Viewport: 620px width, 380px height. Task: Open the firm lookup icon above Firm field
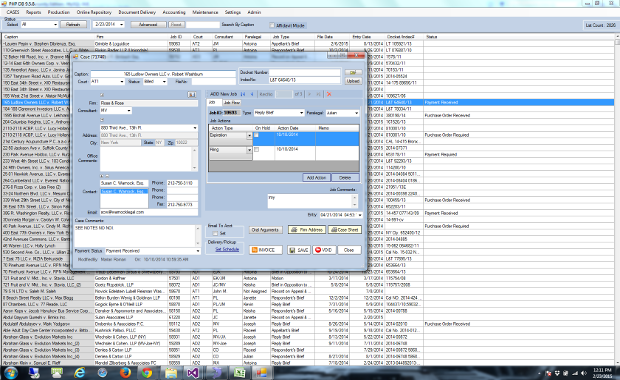pyautogui.click(x=191, y=95)
